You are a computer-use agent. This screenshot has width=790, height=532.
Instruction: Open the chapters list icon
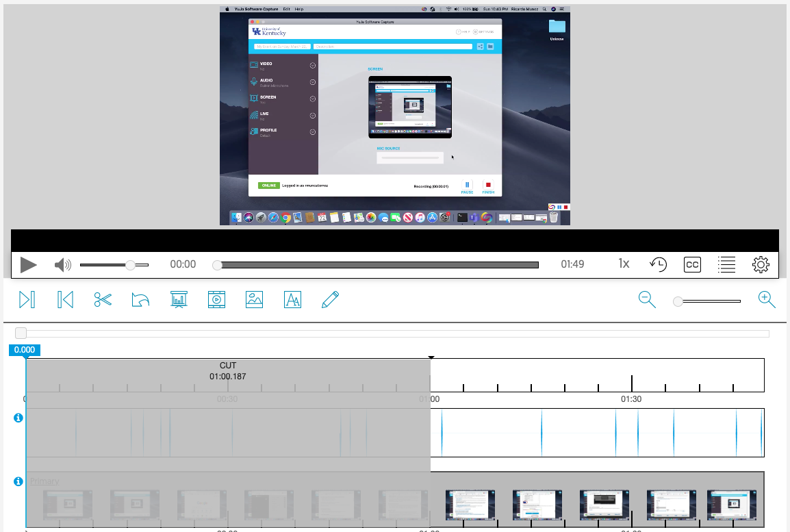[x=726, y=264]
